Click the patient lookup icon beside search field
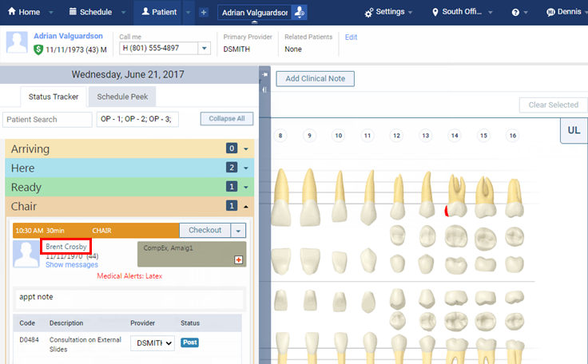 coord(300,12)
